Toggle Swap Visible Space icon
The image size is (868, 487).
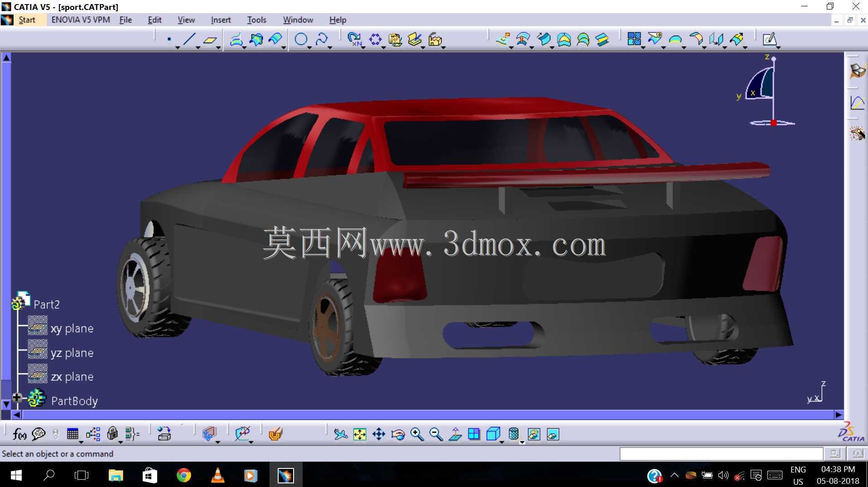pyautogui.click(x=553, y=434)
